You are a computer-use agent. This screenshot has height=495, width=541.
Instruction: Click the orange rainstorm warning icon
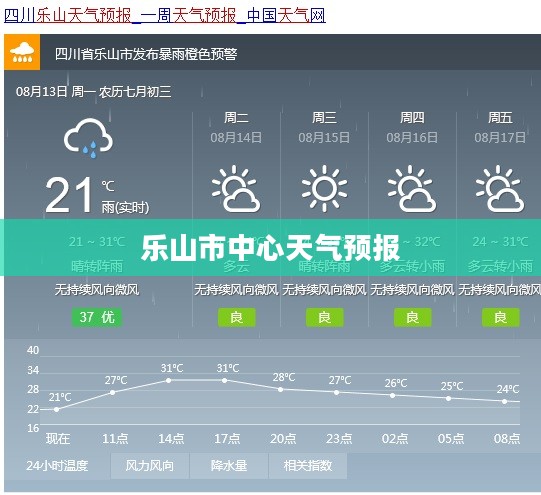(22, 52)
